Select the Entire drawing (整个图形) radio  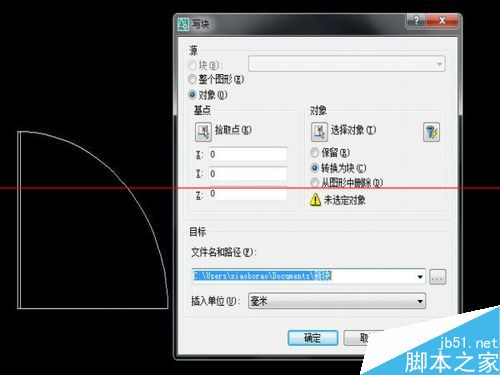[192, 79]
